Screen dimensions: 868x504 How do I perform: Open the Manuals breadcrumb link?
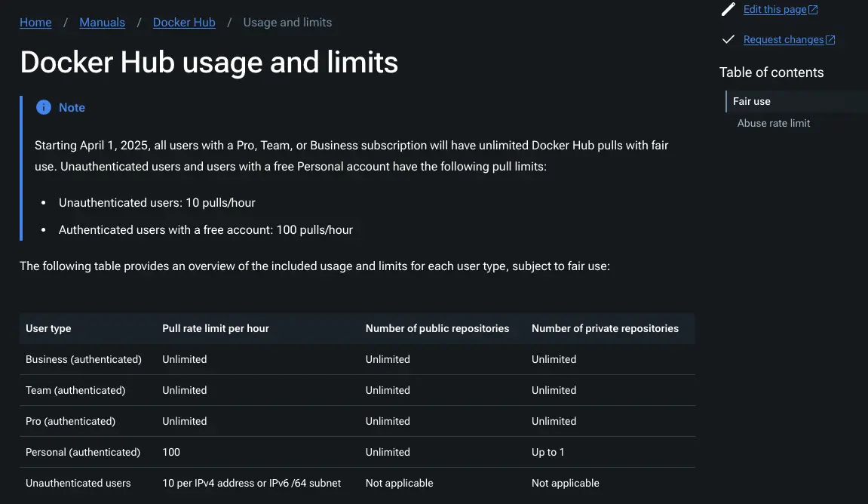[103, 23]
